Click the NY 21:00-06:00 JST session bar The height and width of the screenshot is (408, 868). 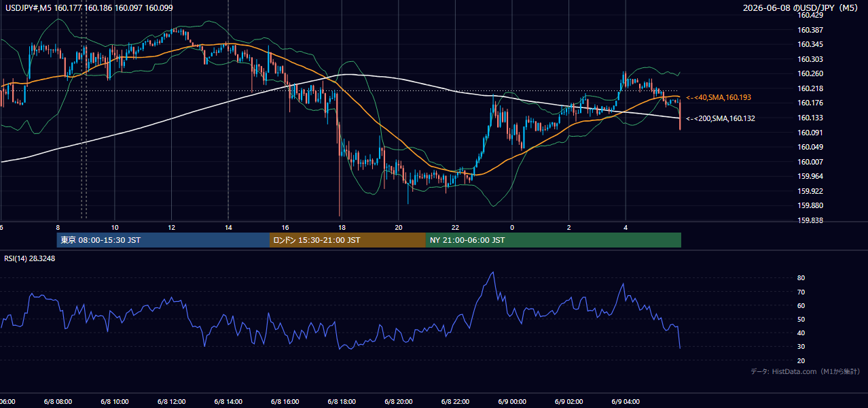tap(554, 240)
